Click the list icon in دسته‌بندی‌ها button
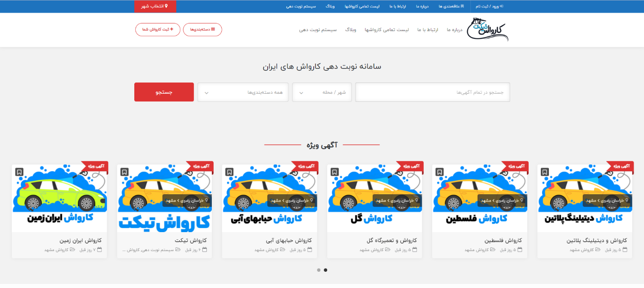This screenshot has height=288, width=644. click(213, 29)
